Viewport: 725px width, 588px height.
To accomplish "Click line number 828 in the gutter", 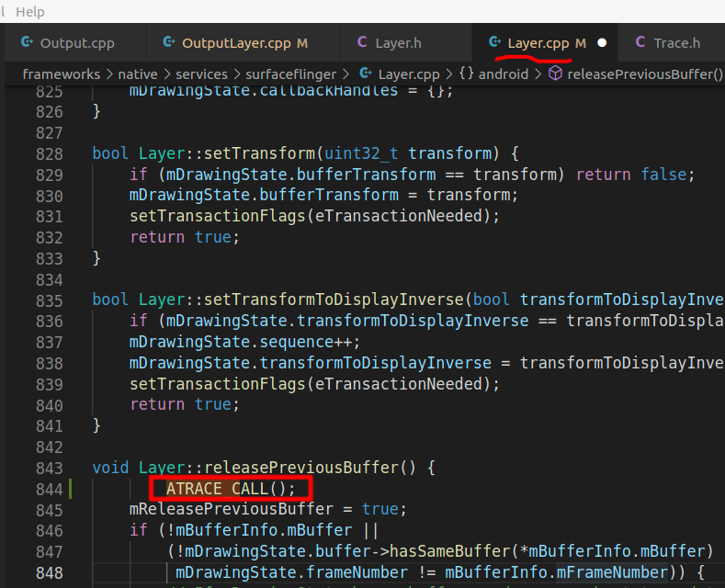I will coord(50,154).
